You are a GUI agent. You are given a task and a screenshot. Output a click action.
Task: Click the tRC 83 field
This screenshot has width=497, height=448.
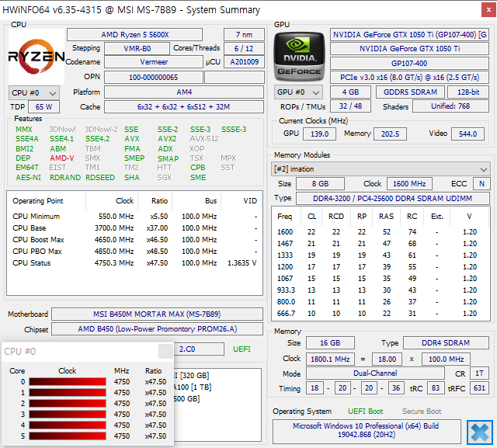436,387
